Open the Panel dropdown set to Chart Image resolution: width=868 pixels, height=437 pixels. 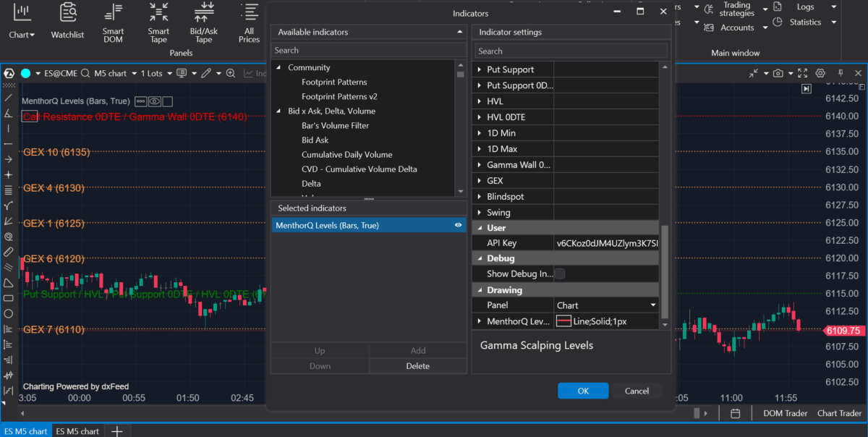click(x=606, y=305)
